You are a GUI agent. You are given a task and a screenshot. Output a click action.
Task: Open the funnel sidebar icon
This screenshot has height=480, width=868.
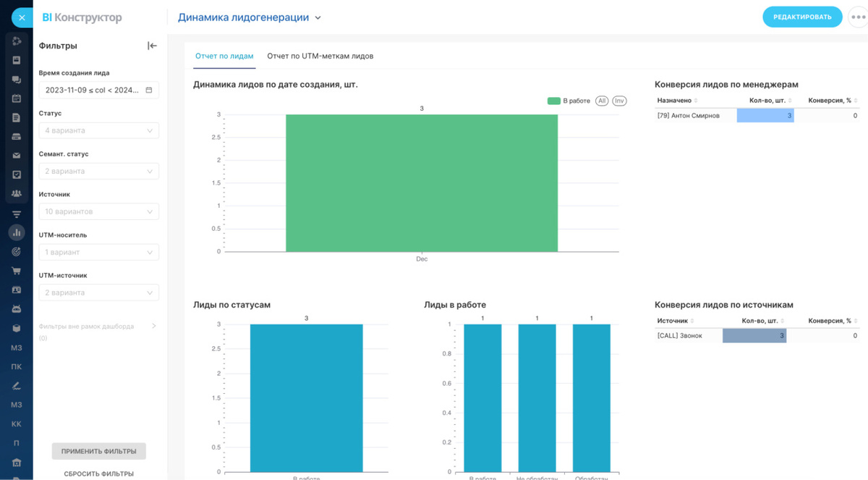tap(16, 214)
